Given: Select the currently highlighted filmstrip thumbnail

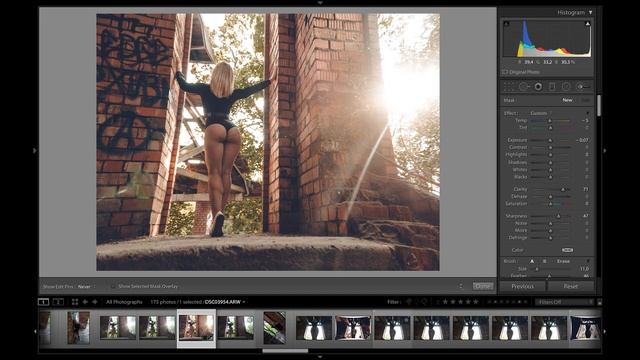Looking at the screenshot, I should [x=196, y=328].
